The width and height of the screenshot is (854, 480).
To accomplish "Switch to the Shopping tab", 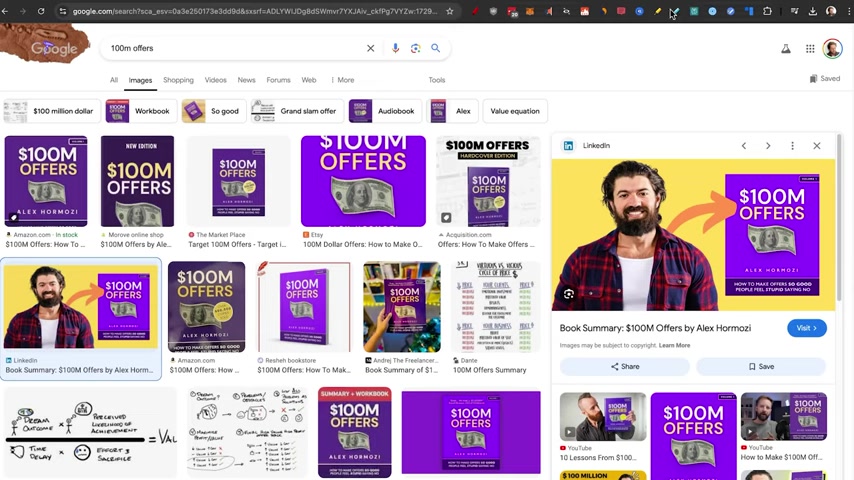I will [178, 80].
